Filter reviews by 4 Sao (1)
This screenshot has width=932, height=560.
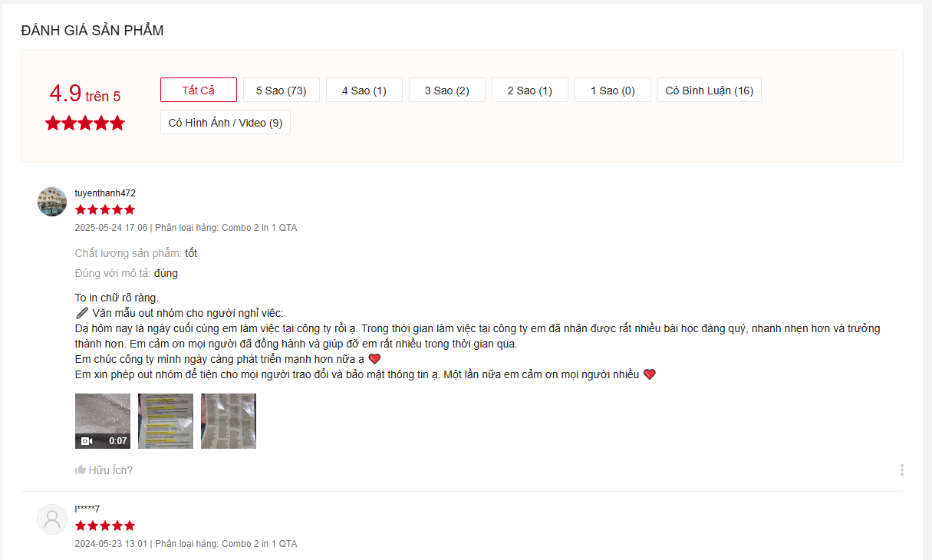[x=364, y=91]
